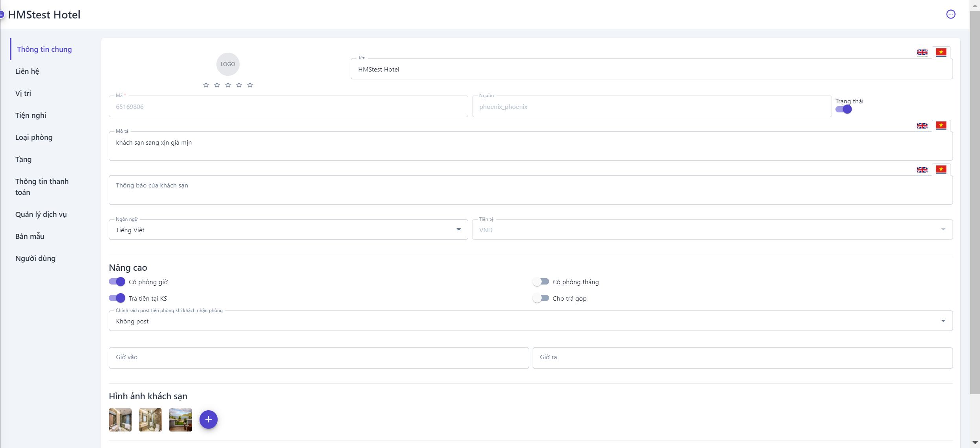Image resolution: width=980 pixels, height=448 pixels.
Task: Select Vietnamese flag for description field
Action: pos(941,126)
